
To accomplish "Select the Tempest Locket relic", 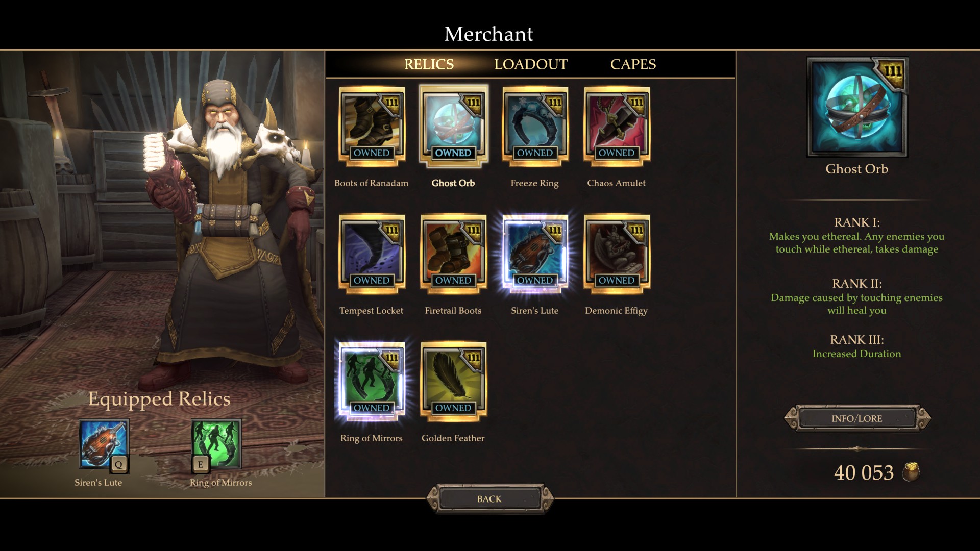I will pos(372,254).
